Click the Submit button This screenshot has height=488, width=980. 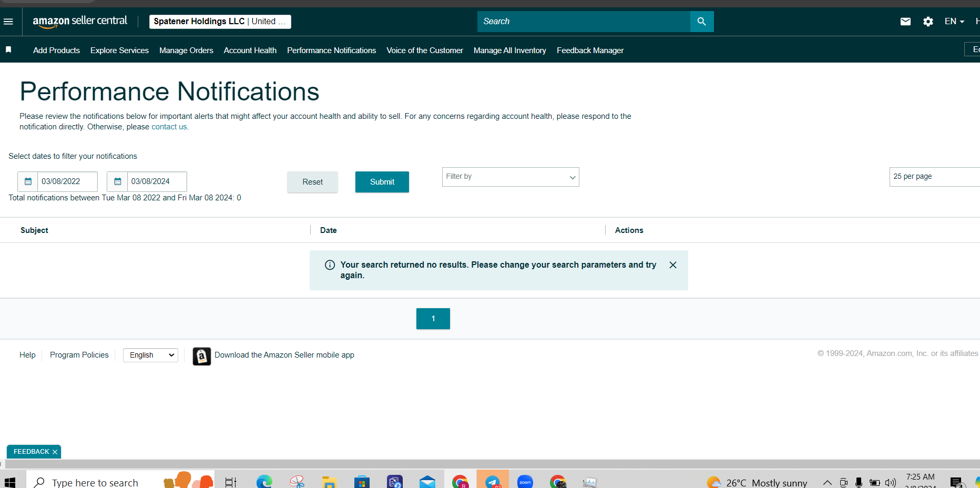click(x=382, y=182)
